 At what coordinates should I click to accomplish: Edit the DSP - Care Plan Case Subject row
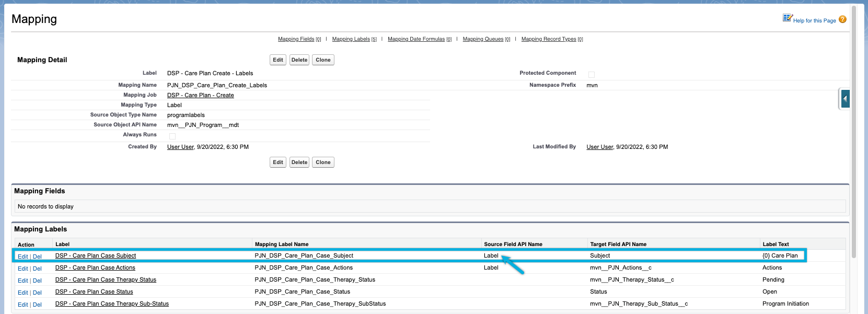[x=23, y=257]
